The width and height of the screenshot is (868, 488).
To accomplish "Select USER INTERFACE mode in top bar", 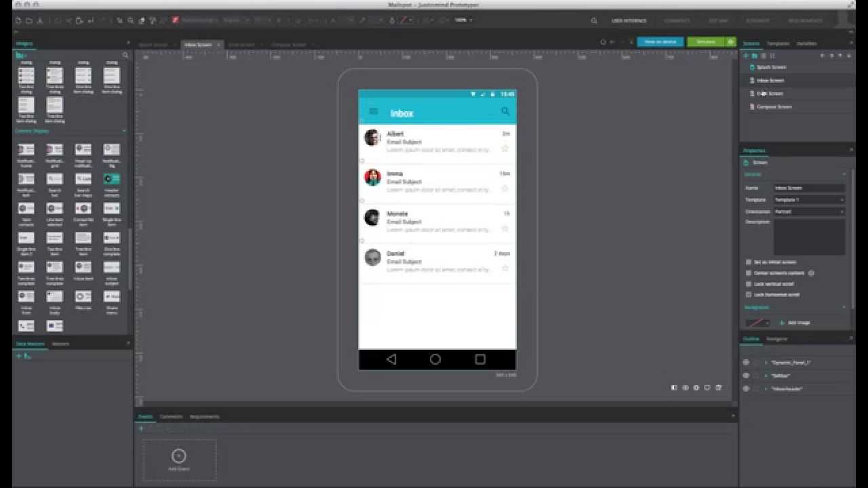I will [629, 21].
